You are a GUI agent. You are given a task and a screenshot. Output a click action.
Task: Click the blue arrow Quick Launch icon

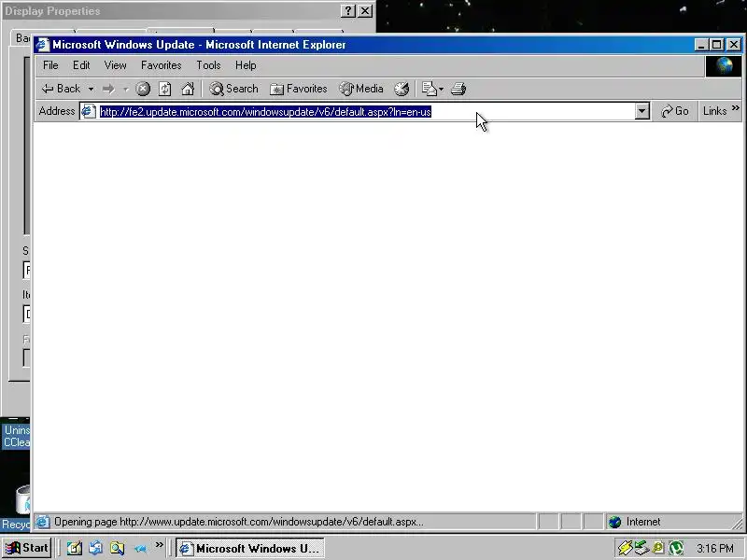pyautogui.click(x=139, y=549)
